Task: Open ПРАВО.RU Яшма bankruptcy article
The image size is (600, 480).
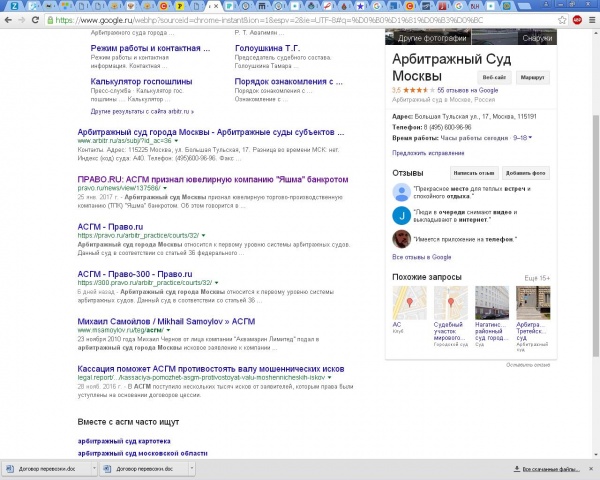Action: (x=213, y=179)
